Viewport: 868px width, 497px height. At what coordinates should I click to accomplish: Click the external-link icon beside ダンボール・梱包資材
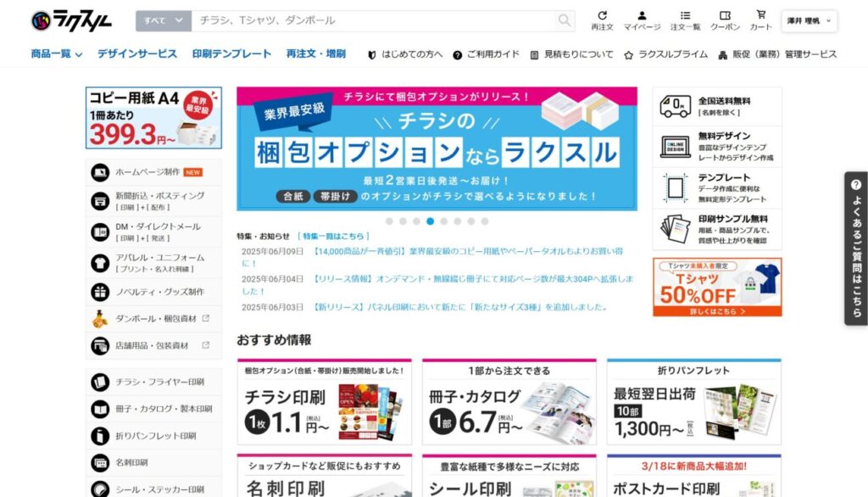pyautogui.click(x=205, y=318)
